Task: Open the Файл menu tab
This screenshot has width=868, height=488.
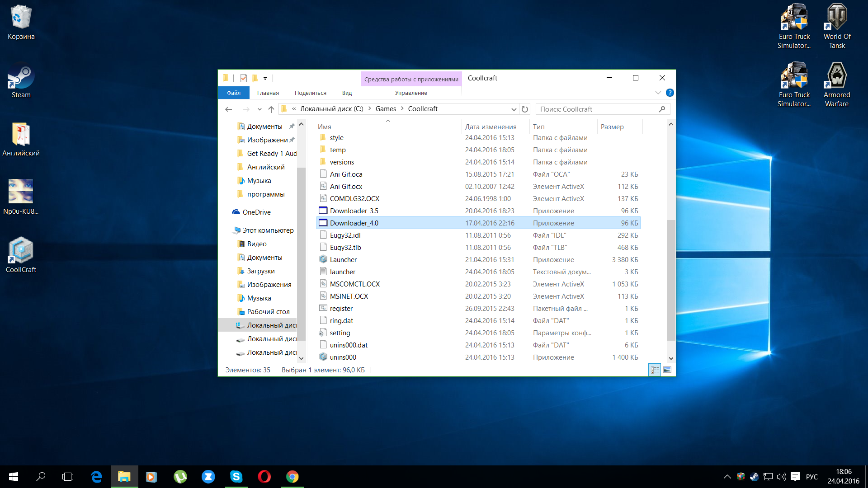Action: coord(234,93)
